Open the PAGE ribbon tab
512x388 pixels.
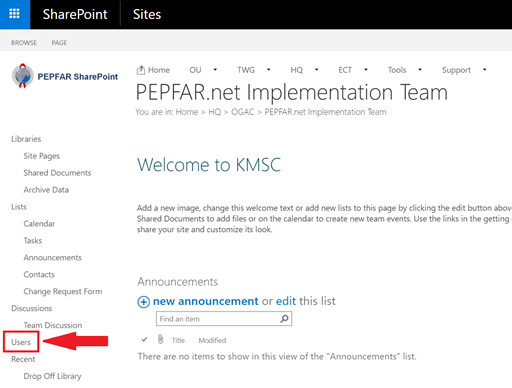[x=59, y=43]
